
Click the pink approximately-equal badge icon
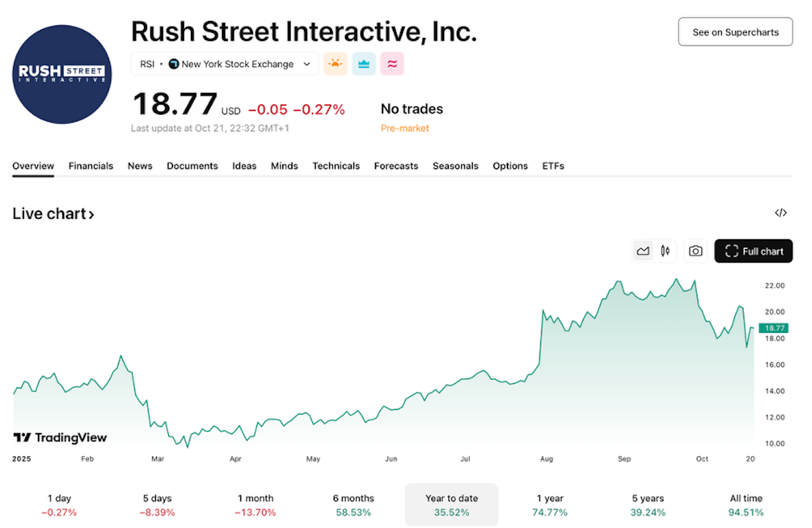pyautogui.click(x=392, y=64)
